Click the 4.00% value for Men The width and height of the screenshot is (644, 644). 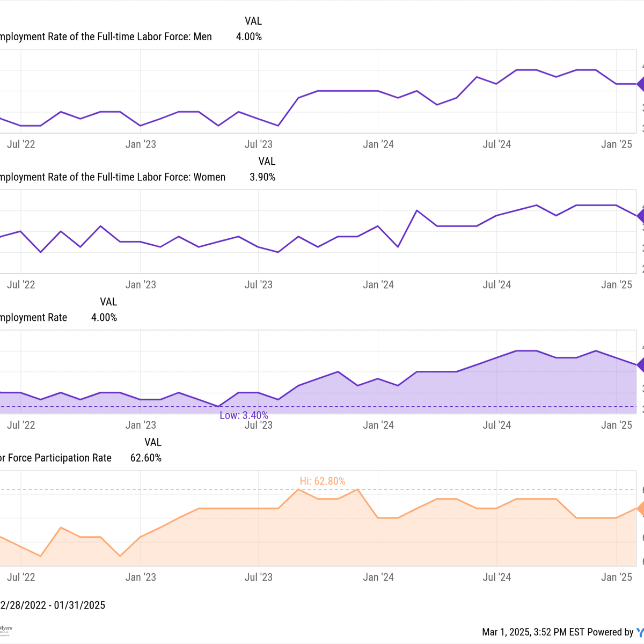click(x=249, y=37)
